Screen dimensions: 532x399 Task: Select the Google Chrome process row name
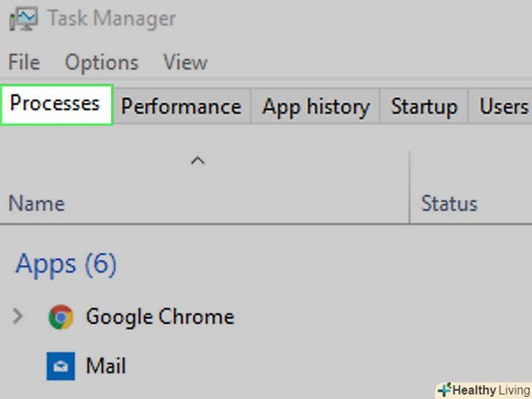coord(160,317)
